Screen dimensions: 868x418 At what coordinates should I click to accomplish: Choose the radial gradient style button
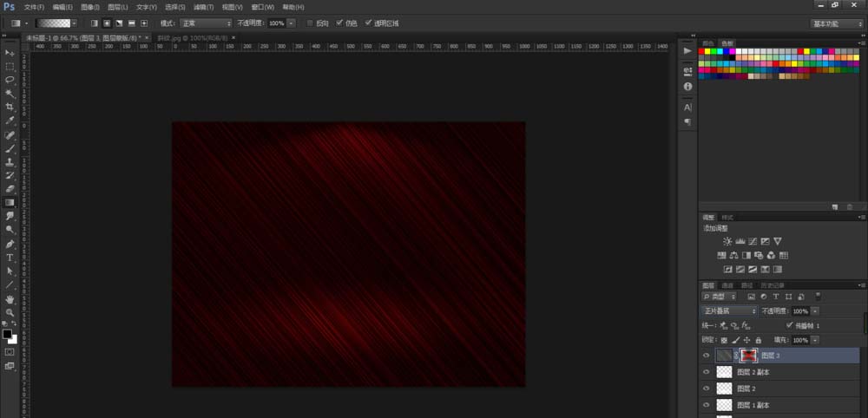tap(107, 23)
